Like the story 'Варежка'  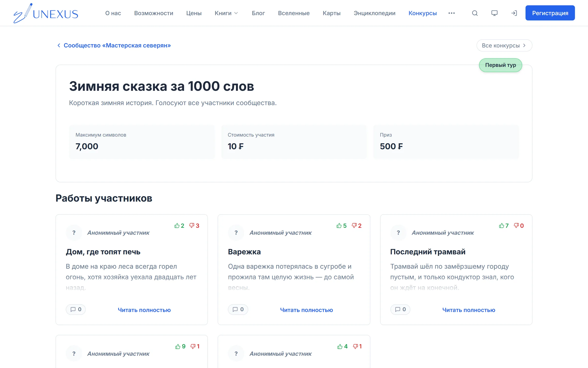click(x=342, y=225)
